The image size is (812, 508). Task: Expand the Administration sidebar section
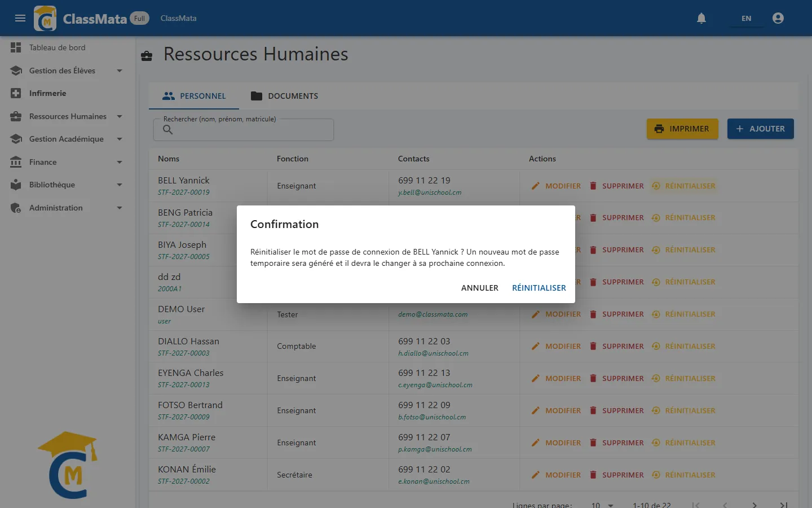pyautogui.click(x=120, y=208)
